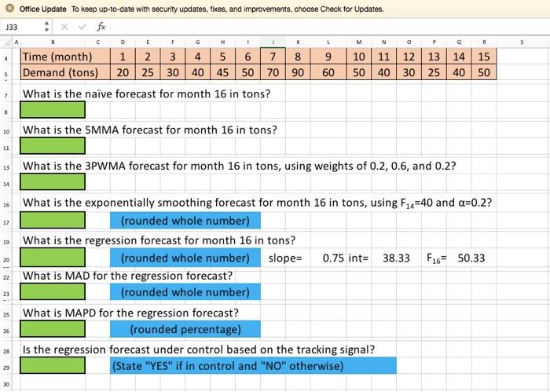This screenshot has width=550, height=392.
Task: Click the Select All corner triangle
Action: [x=6, y=42]
